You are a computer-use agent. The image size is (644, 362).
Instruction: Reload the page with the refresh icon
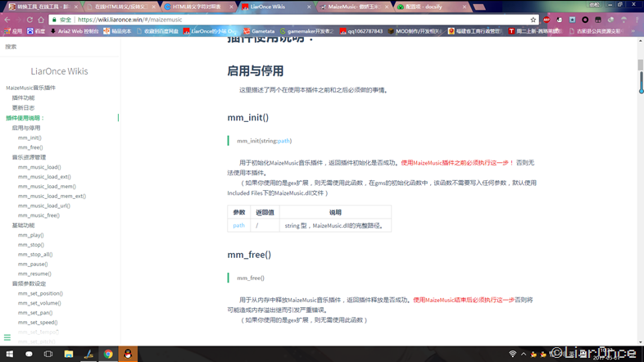(x=29, y=20)
